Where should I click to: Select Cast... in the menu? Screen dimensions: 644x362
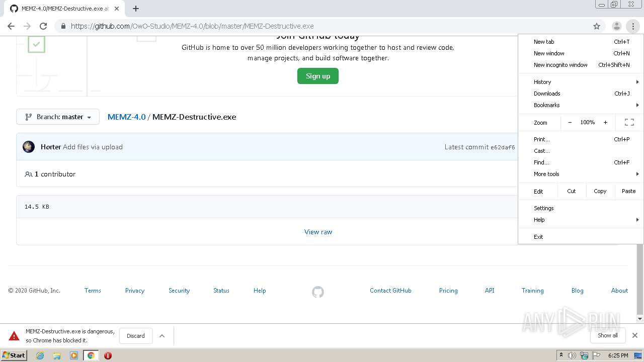pos(581,151)
